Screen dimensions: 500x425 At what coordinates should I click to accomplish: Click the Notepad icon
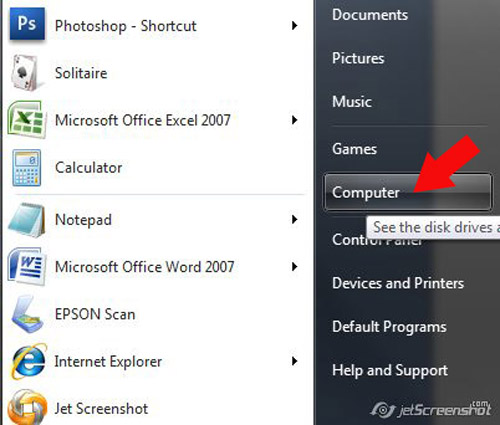click(27, 220)
